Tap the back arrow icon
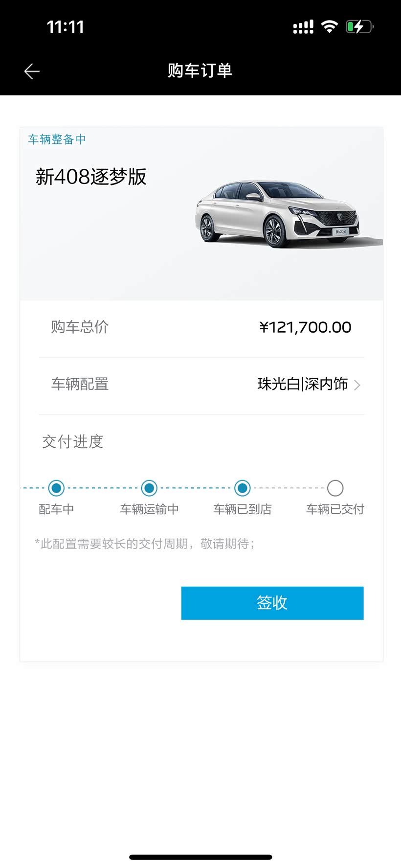Screen dimensions: 401x868 click(x=32, y=71)
